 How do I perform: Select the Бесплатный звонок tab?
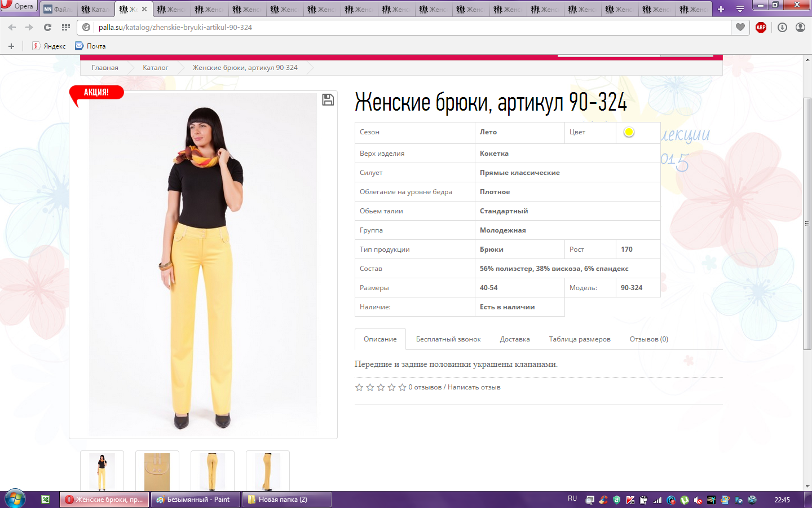pos(448,339)
